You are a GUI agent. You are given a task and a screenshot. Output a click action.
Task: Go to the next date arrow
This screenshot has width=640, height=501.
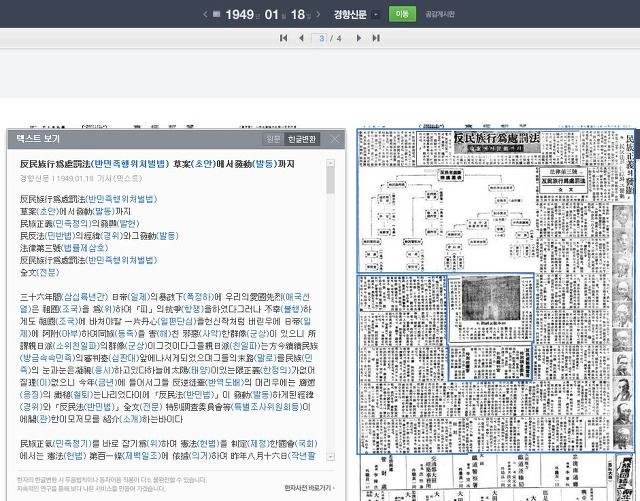click(318, 14)
